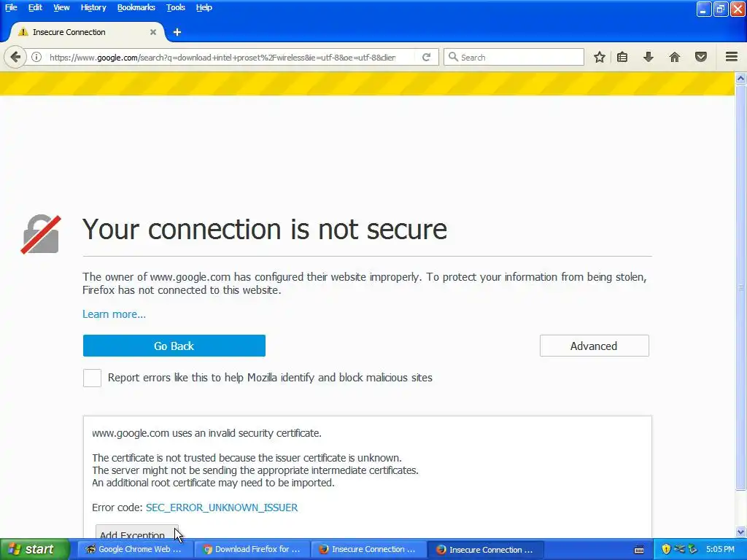
Task: Click the scrollbar up arrow
Action: click(x=740, y=78)
